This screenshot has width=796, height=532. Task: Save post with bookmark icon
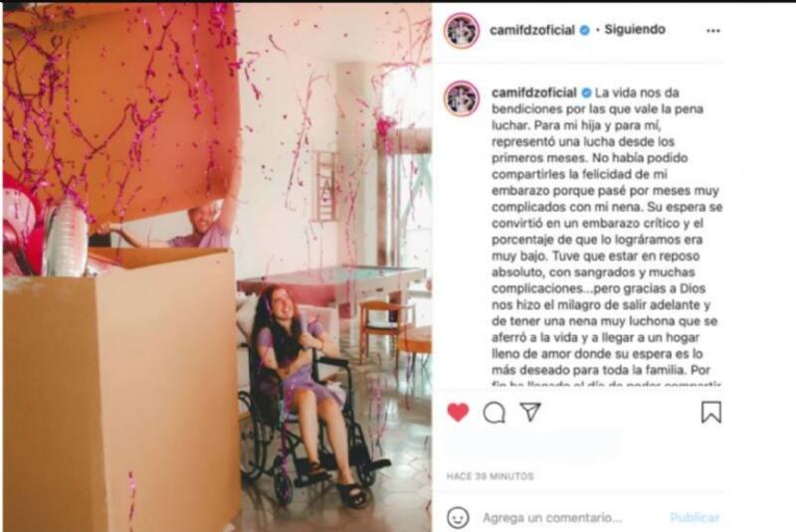[x=710, y=413]
